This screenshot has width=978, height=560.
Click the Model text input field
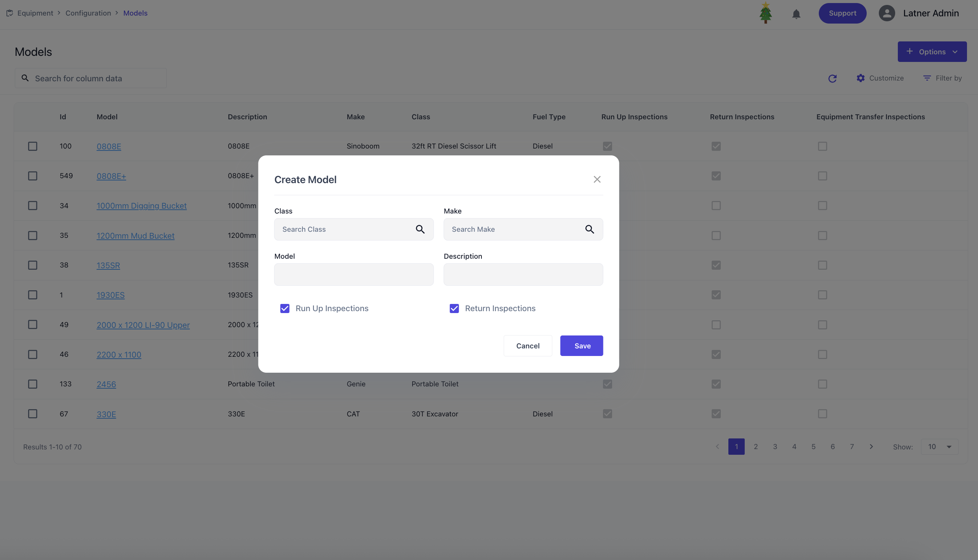tap(353, 274)
